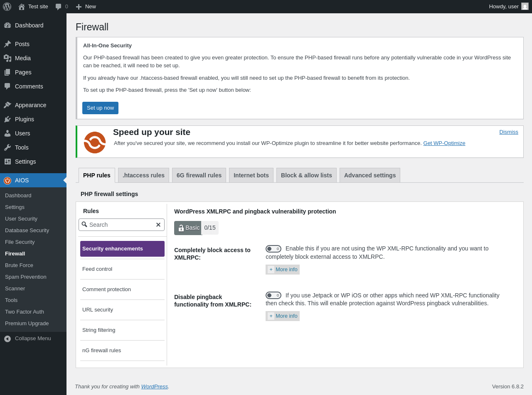Click the Tools wrench icon
The height and width of the screenshot is (395, 532).
tap(7, 147)
